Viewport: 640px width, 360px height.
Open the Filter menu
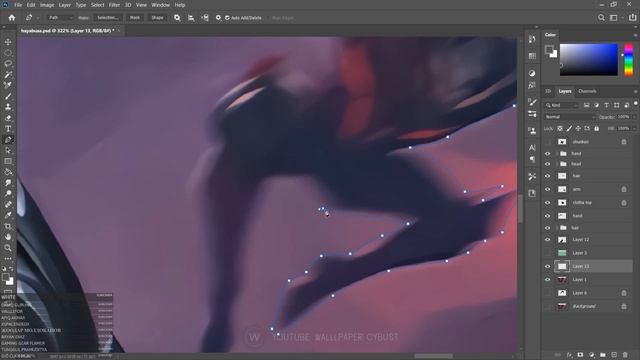click(114, 5)
